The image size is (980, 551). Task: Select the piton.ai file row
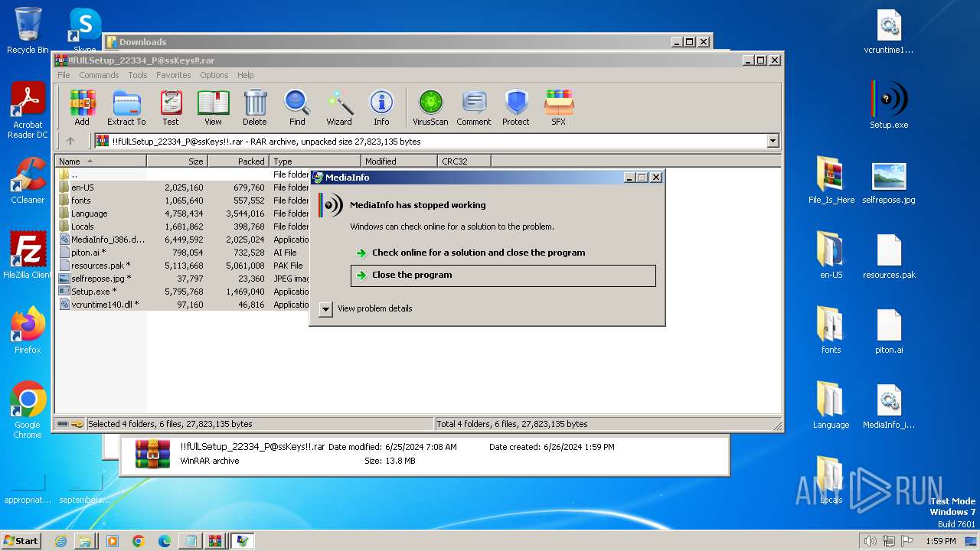pos(183,253)
